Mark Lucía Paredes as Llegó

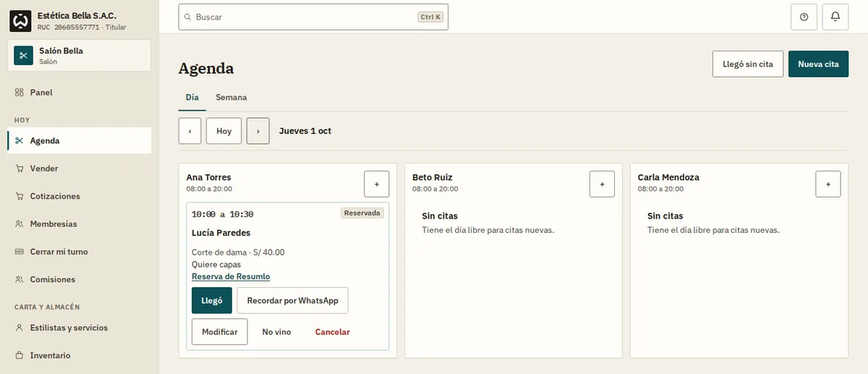click(x=212, y=300)
